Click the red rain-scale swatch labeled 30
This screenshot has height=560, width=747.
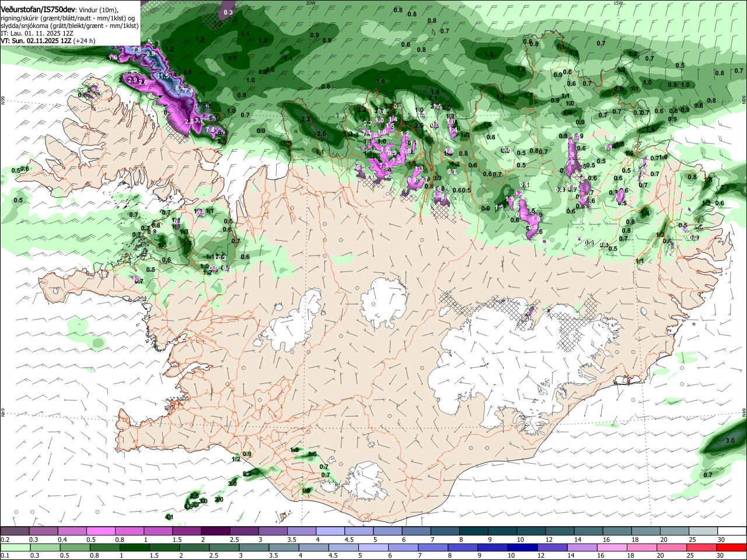(731, 547)
